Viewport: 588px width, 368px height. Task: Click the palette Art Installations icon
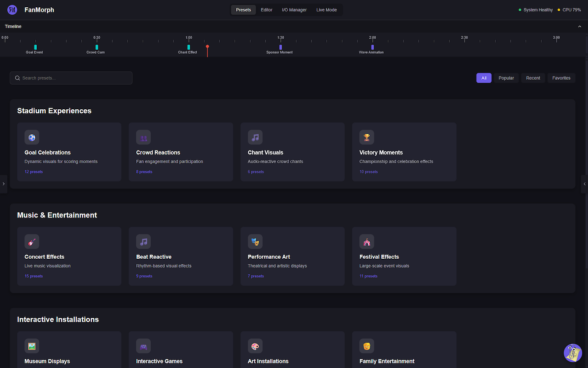tap(255, 346)
